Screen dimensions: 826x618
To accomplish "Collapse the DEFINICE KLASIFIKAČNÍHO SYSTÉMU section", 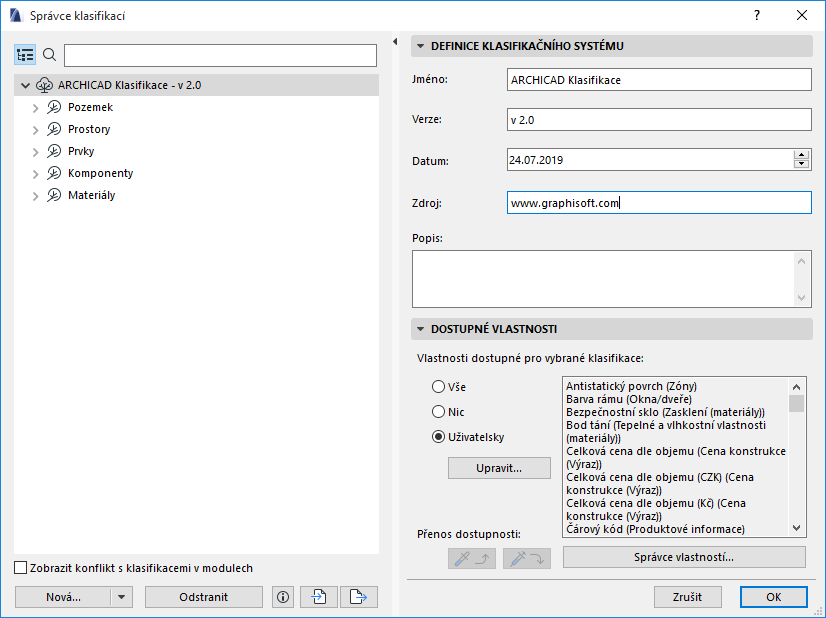I will pos(421,45).
